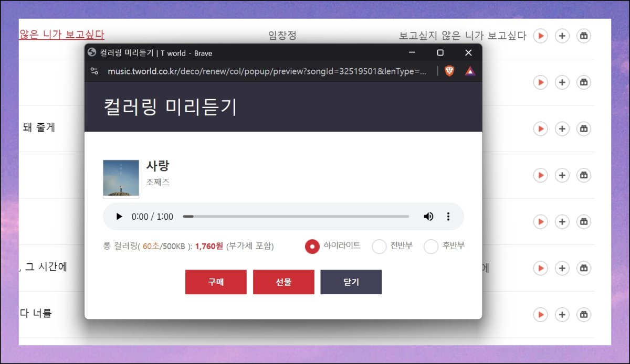Click the music.tworld.co.kr URL in the address bar

coord(267,71)
